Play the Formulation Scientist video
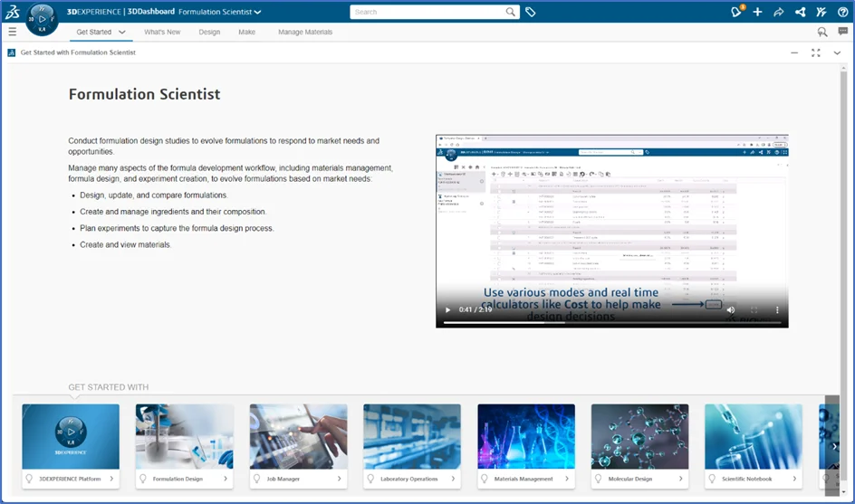 pyautogui.click(x=447, y=310)
